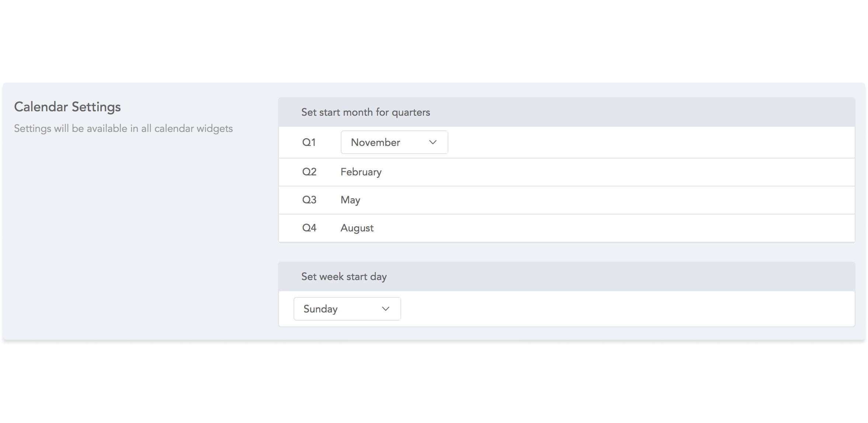The image size is (868, 423).
Task: Click the word November in the dropdown
Action: pos(375,142)
